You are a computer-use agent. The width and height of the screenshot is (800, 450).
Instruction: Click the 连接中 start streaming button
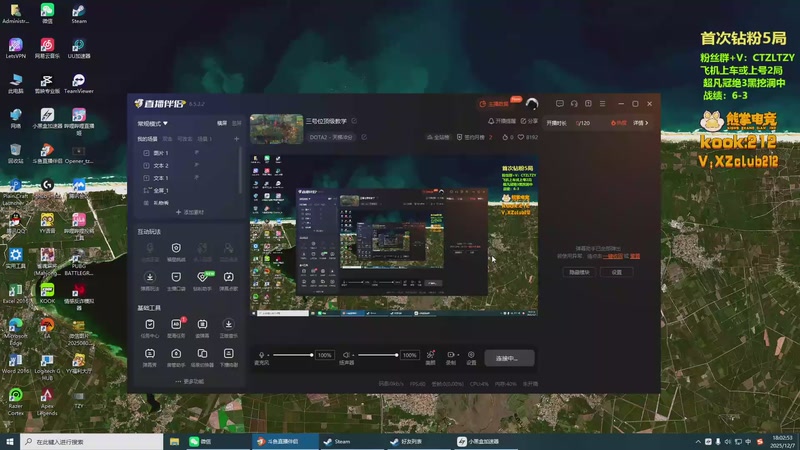(x=509, y=358)
